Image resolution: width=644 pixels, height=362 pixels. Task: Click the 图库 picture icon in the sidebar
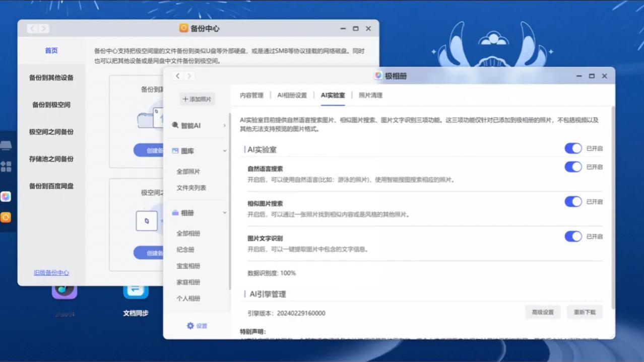pos(175,151)
